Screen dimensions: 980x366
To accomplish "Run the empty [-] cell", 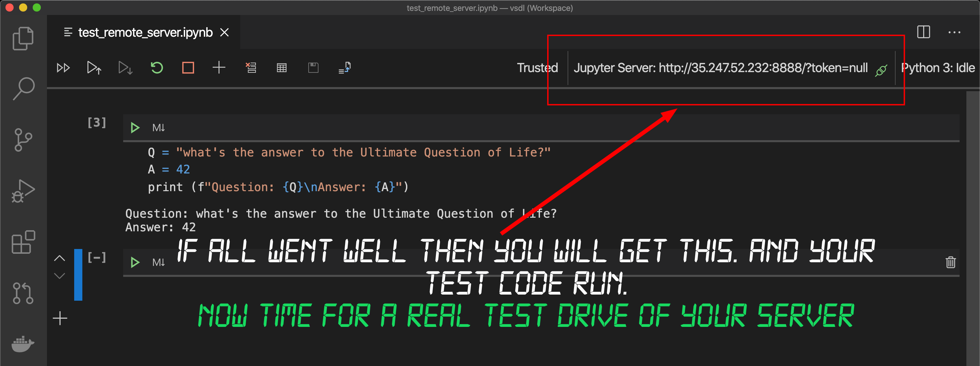I will coord(135,262).
